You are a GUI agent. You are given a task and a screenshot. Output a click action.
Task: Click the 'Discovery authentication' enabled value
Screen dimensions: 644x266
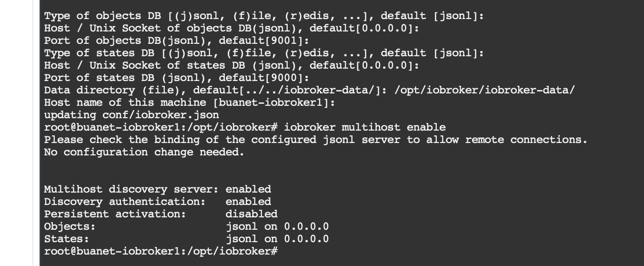coord(248,202)
